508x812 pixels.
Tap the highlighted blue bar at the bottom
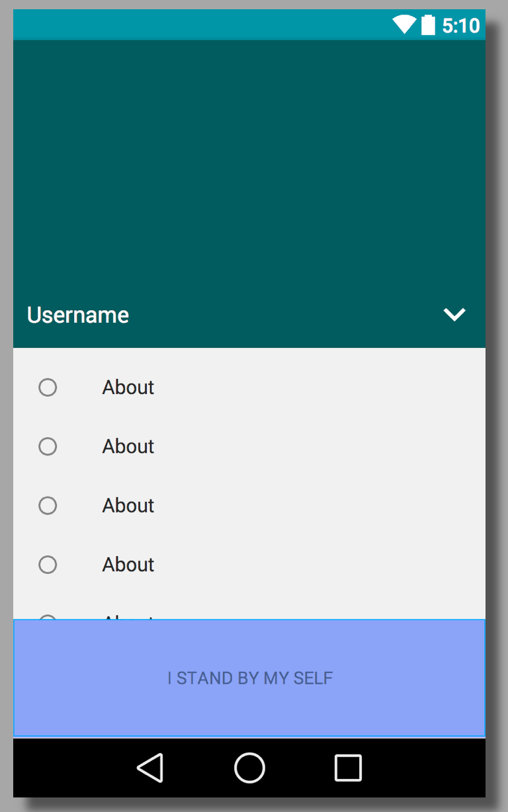[249, 678]
